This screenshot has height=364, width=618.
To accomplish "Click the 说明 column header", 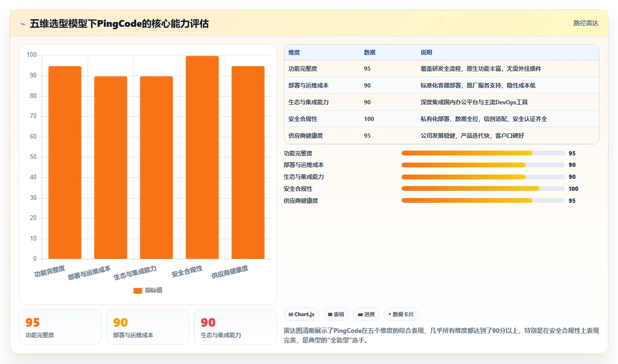I will tap(426, 53).
